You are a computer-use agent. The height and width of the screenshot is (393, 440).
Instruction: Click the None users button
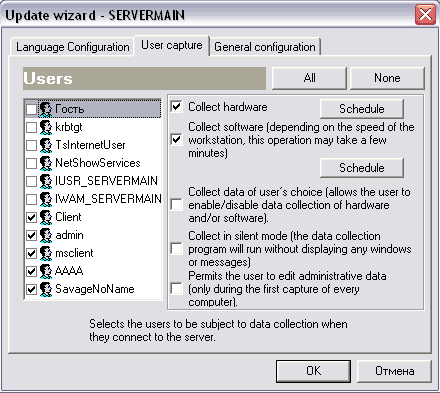pos(387,78)
